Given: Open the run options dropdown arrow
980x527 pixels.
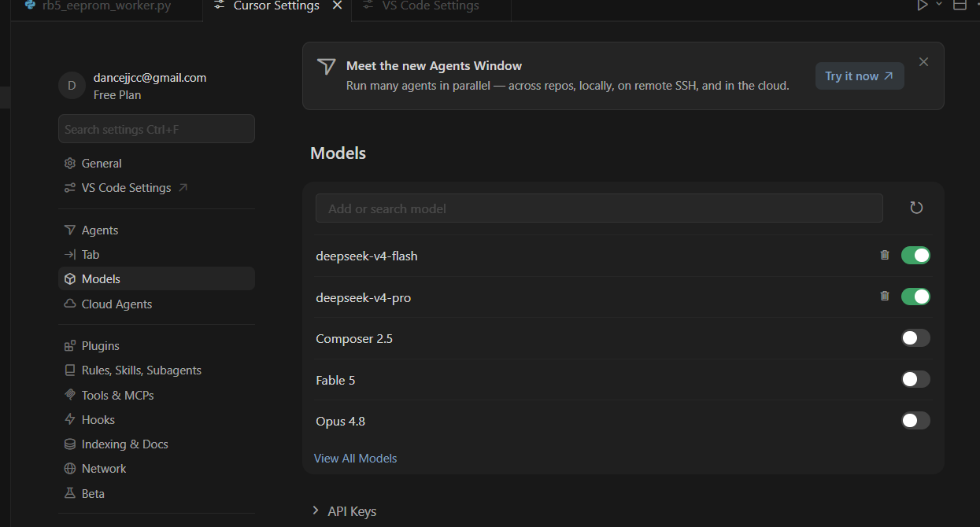Looking at the screenshot, I should point(938,5).
